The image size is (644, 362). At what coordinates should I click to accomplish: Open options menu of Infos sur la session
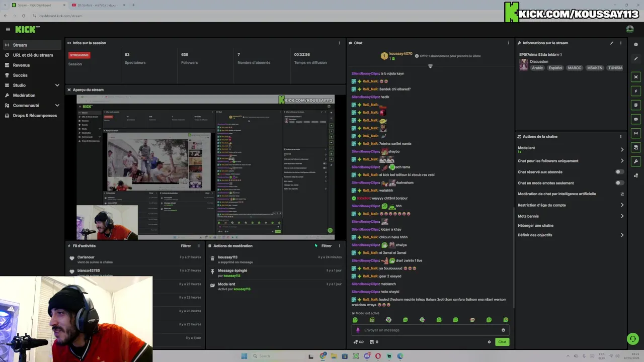pos(339,43)
